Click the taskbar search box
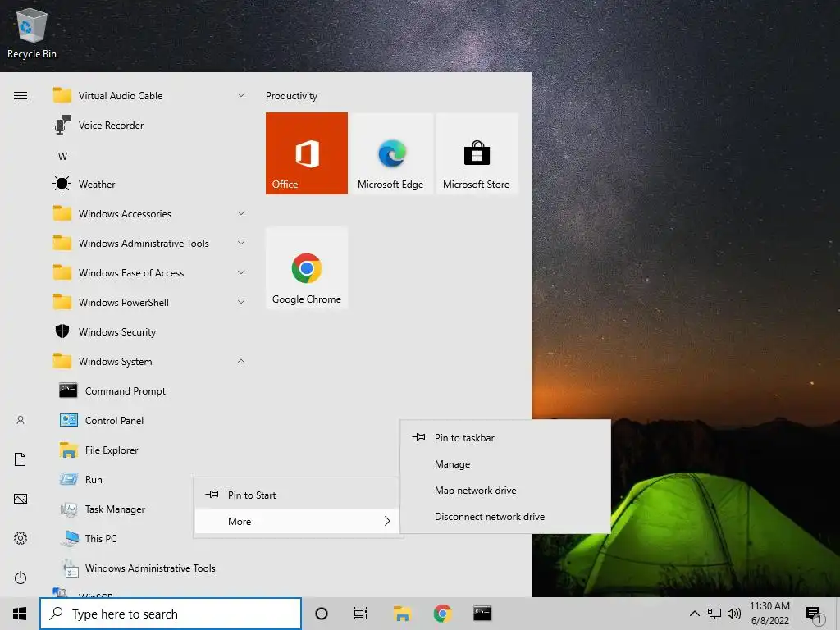 pos(171,614)
